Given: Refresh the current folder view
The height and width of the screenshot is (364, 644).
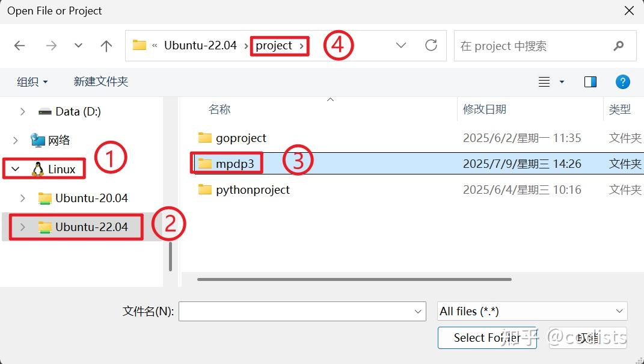Looking at the screenshot, I should pos(431,45).
